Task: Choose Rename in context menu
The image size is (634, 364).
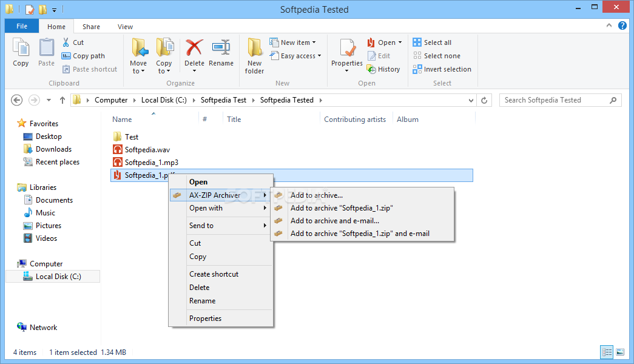Action: click(221, 301)
